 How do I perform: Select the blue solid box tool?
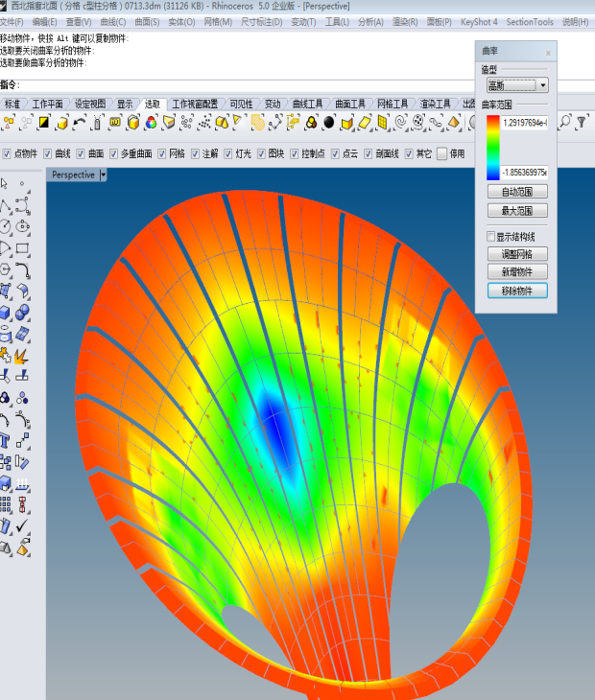[x=6, y=312]
